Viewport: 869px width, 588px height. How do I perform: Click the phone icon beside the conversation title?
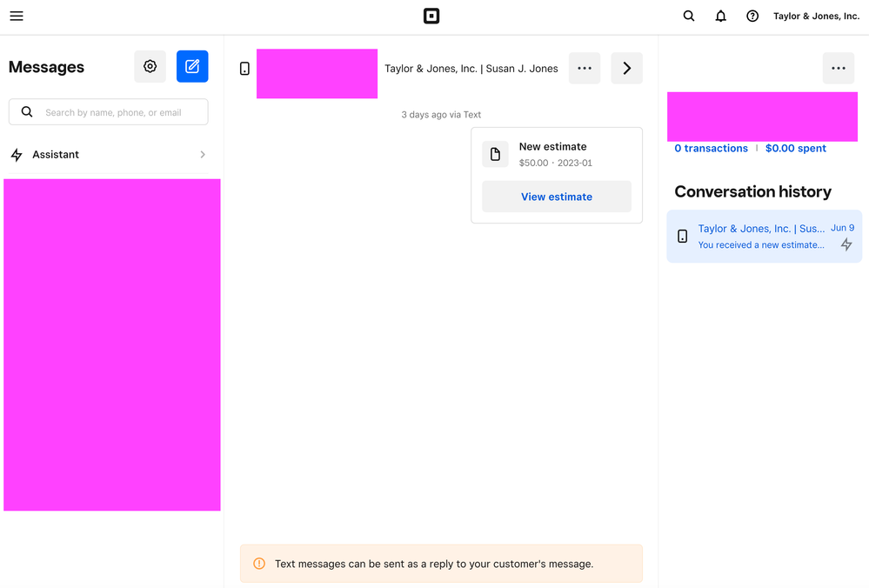tap(244, 69)
